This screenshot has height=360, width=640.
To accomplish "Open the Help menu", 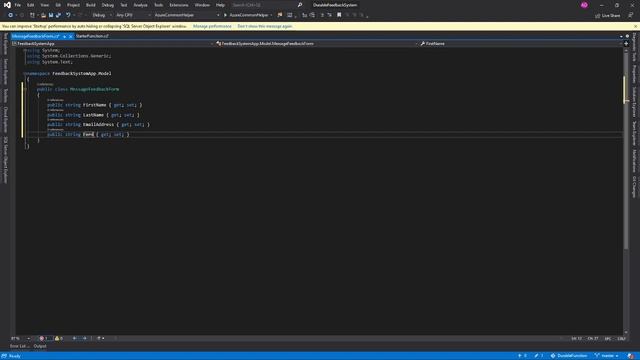I will (220, 5).
